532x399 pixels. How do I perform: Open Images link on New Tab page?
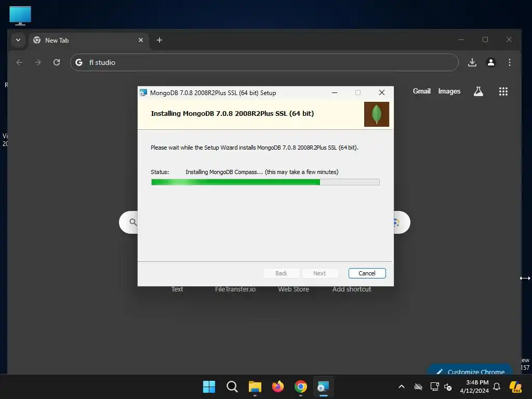click(449, 91)
